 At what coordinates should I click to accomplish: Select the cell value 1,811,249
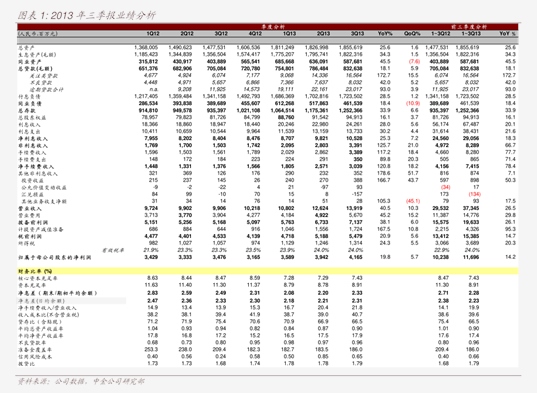pyautogui.click(x=282, y=48)
